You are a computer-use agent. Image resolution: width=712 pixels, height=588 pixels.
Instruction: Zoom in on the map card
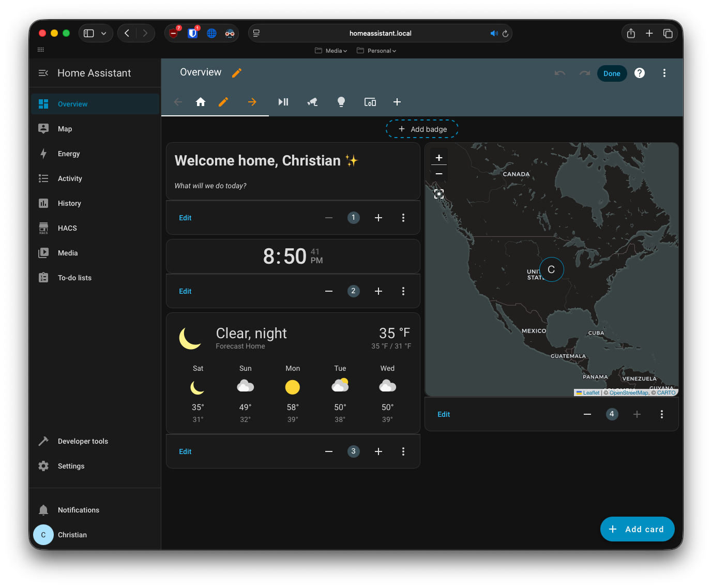(x=439, y=158)
